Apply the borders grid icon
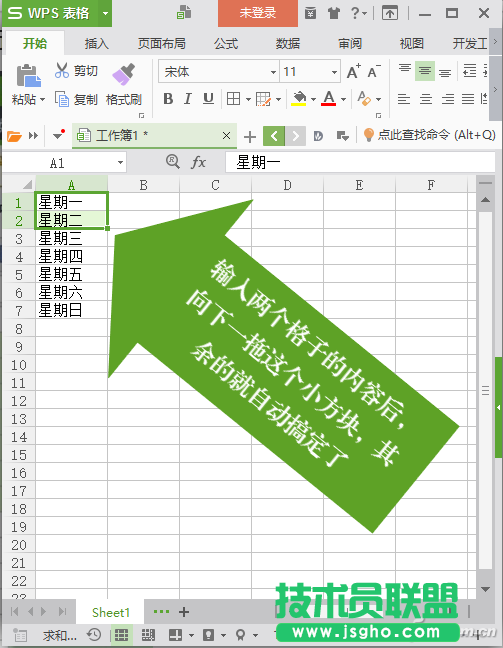The image size is (503, 648). 234,99
